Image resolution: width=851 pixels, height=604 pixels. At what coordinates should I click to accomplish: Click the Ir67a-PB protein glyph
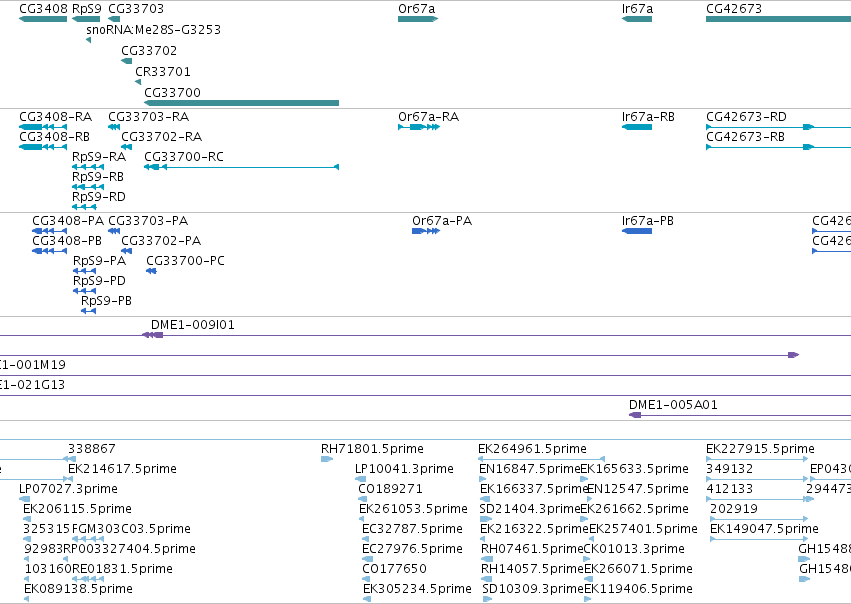click(x=637, y=231)
